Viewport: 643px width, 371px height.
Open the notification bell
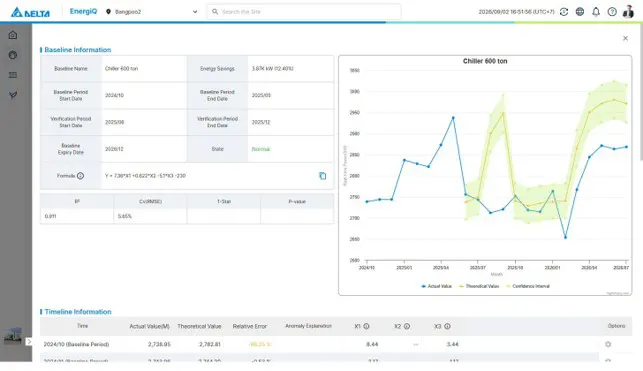point(596,12)
